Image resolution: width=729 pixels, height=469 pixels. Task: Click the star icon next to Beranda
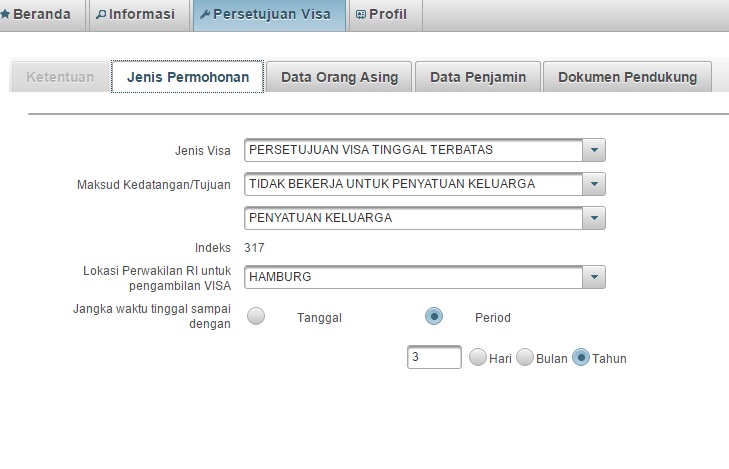tap(5, 14)
